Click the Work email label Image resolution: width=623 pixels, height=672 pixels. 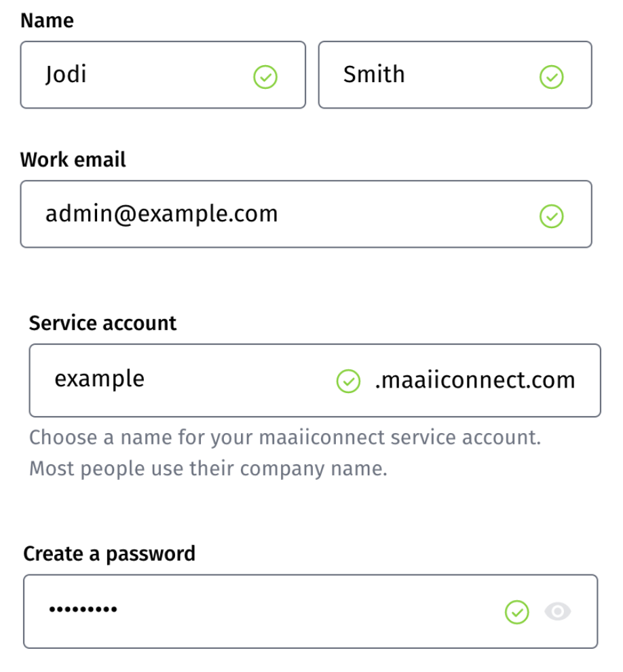click(73, 160)
